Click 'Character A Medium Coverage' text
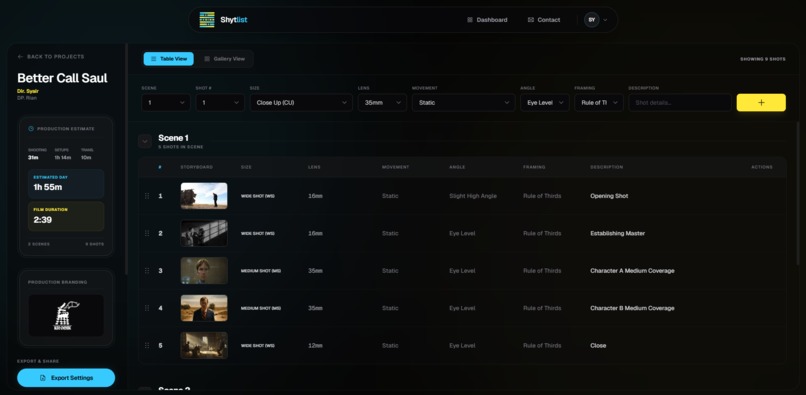806x395 pixels. click(632, 271)
